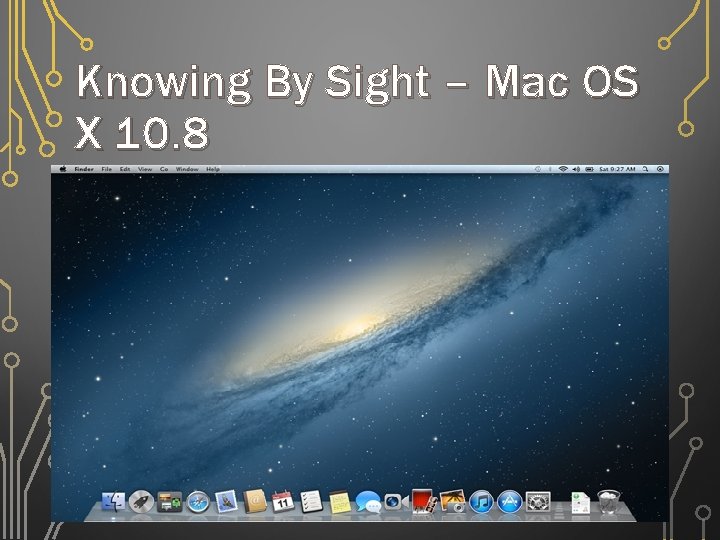This screenshot has height=540, width=720.
Task: Open Mission Control from the Dock
Action: click(x=169, y=502)
